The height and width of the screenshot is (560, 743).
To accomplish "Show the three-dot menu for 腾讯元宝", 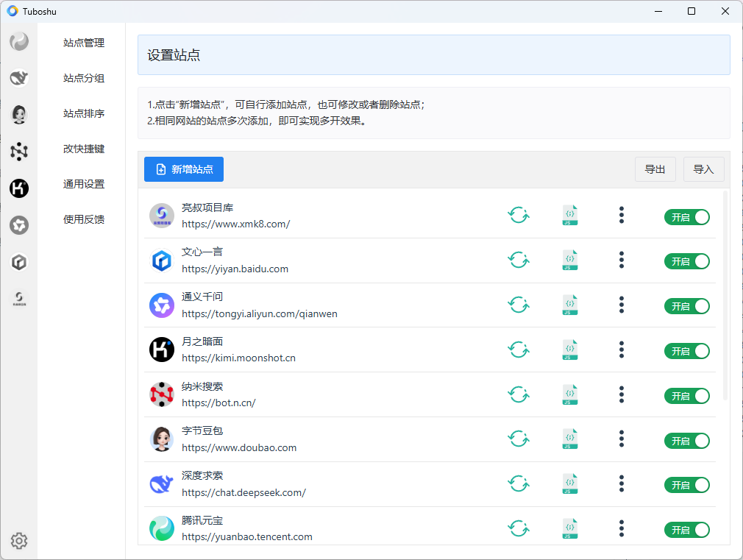I will [622, 529].
